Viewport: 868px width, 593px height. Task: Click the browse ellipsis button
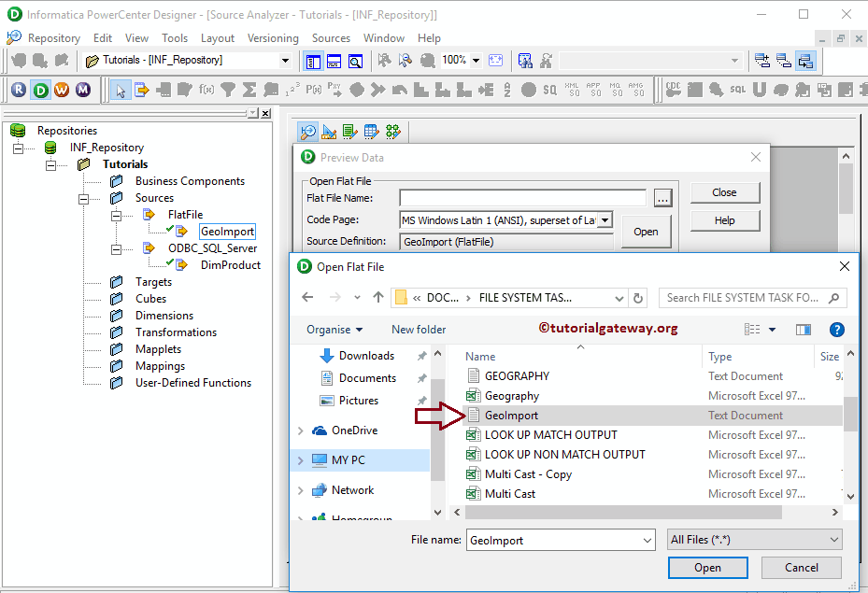click(x=662, y=198)
